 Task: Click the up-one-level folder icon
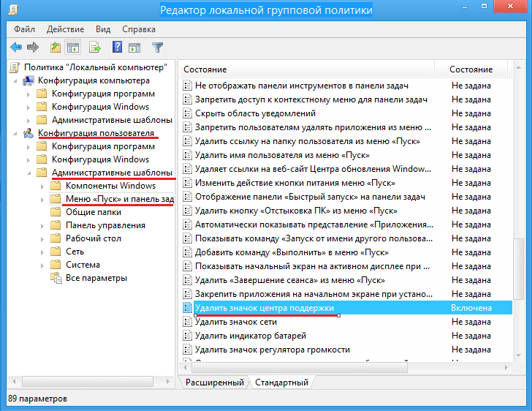(x=56, y=48)
